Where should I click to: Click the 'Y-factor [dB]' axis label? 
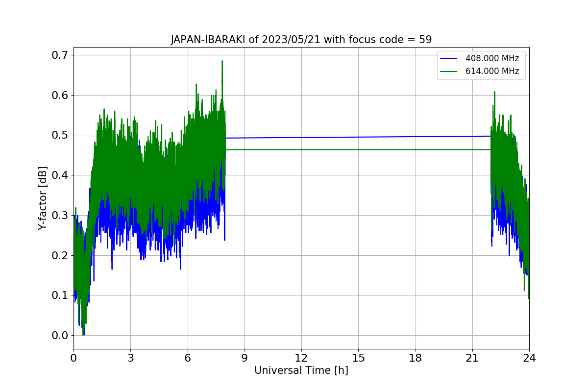(43, 198)
